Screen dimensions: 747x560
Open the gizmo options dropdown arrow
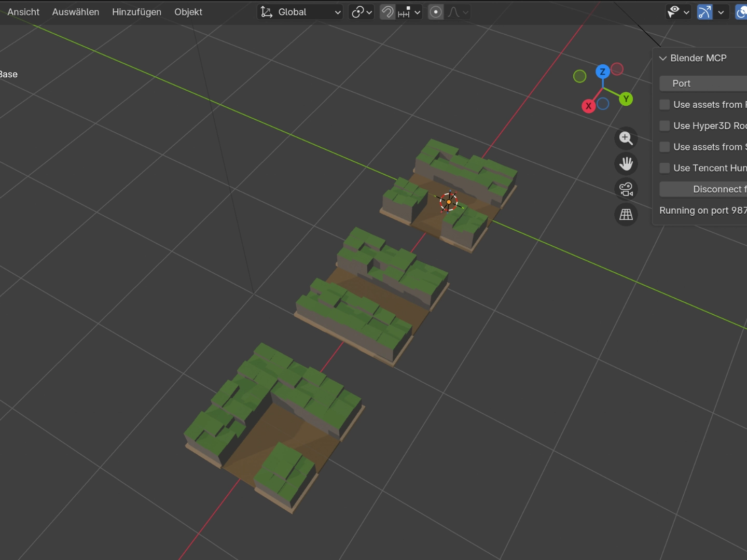point(721,12)
